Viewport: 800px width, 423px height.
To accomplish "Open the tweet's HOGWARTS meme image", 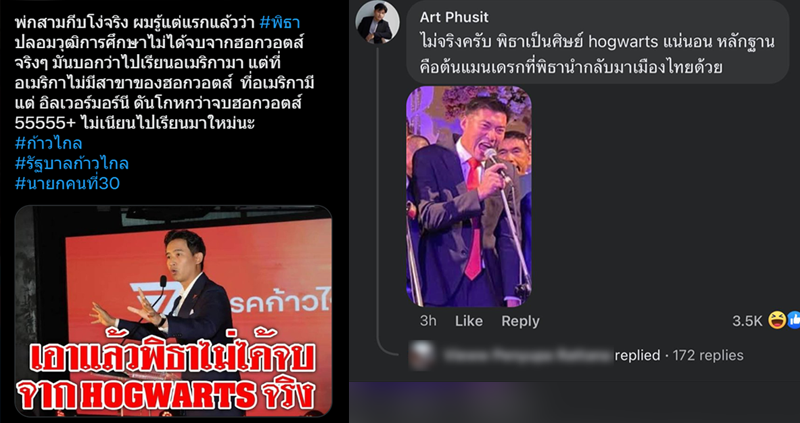I will [x=173, y=311].
